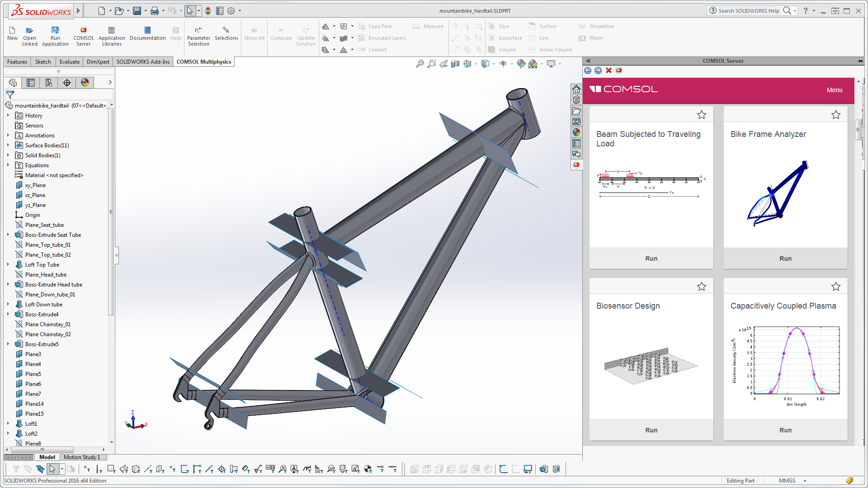868x488 pixels.
Task: Open the DisplayManager appearance tab icon
Action: tap(85, 82)
